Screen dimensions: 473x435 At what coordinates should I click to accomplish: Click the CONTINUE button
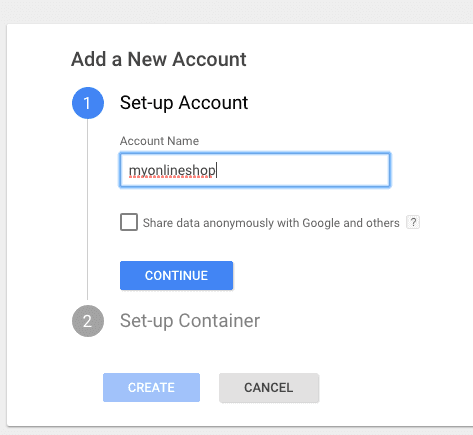pos(176,275)
